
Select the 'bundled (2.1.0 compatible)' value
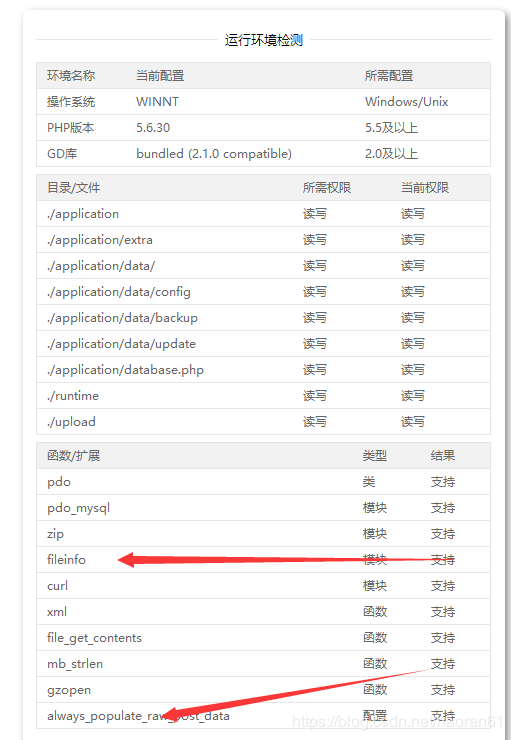click(x=214, y=153)
